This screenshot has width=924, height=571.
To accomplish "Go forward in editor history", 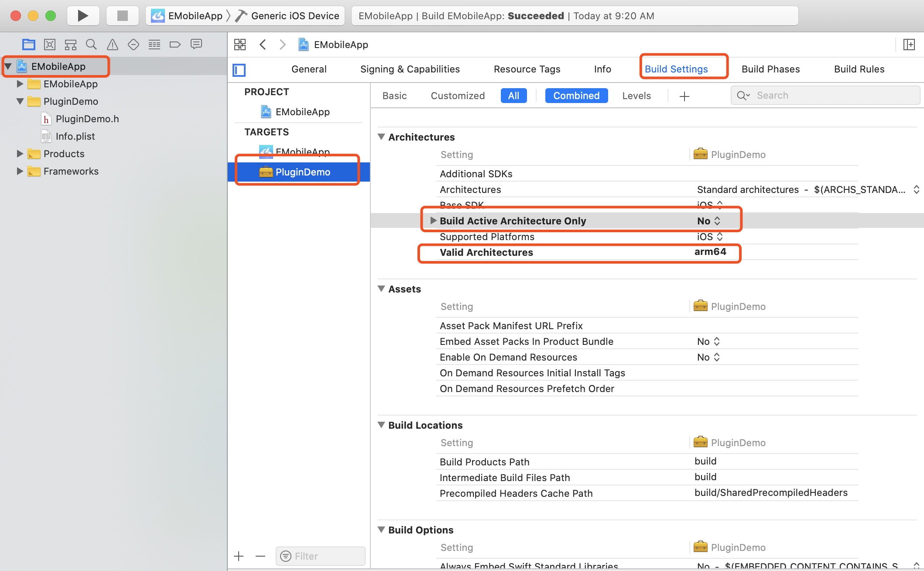I will click(283, 45).
